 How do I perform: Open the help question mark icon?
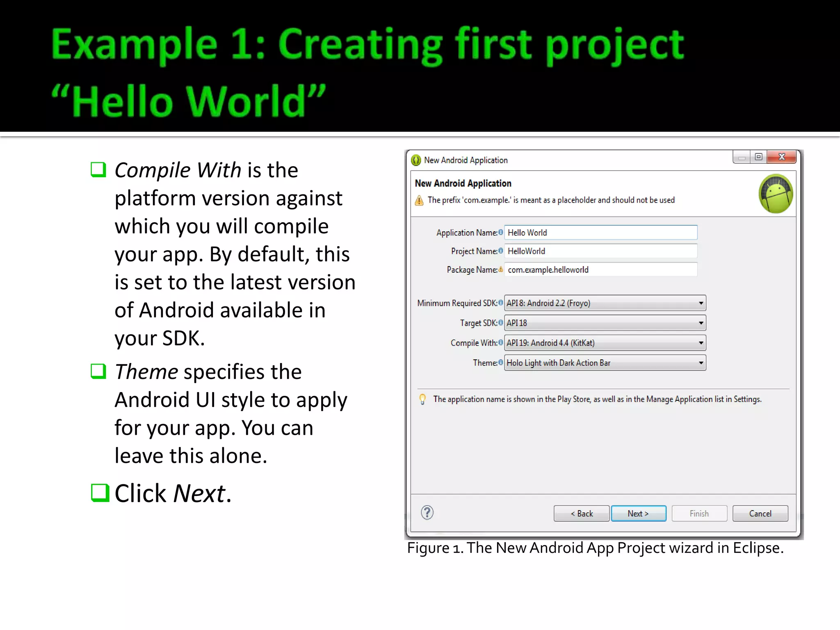pos(427,513)
